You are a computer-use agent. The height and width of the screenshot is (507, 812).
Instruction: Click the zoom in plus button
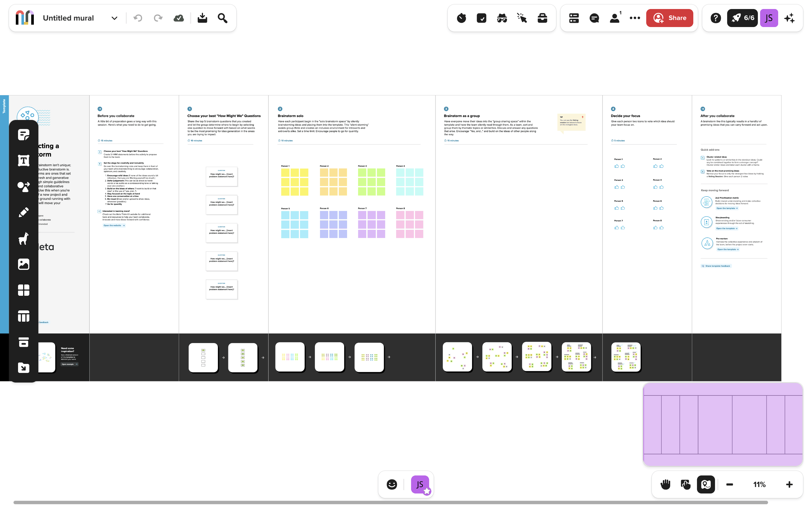pos(789,484)
